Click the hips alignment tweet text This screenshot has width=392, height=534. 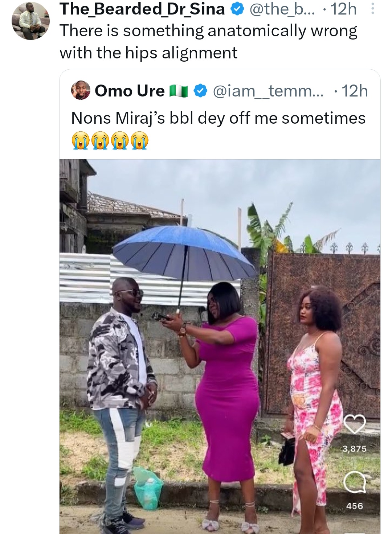208,42
